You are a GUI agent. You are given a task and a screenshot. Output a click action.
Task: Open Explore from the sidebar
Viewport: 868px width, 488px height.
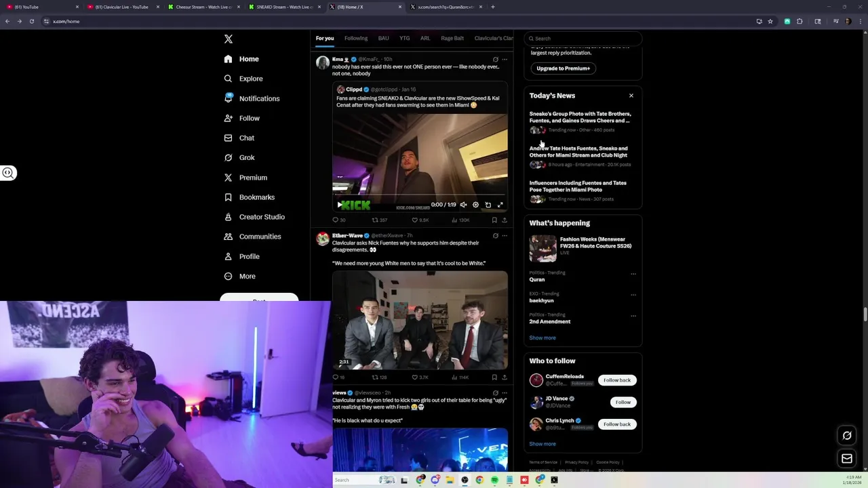click(243, 79)
